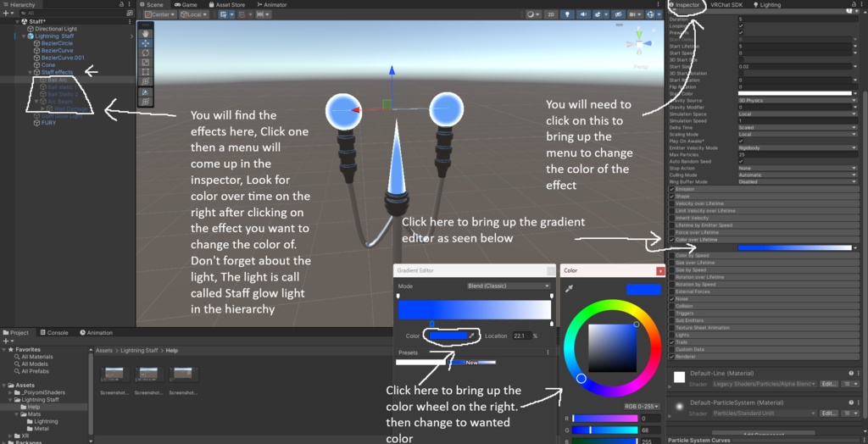The width and height of the screenshot is (868, 444).
Task: Switch to the Game tab
Action: pos(186,4)
